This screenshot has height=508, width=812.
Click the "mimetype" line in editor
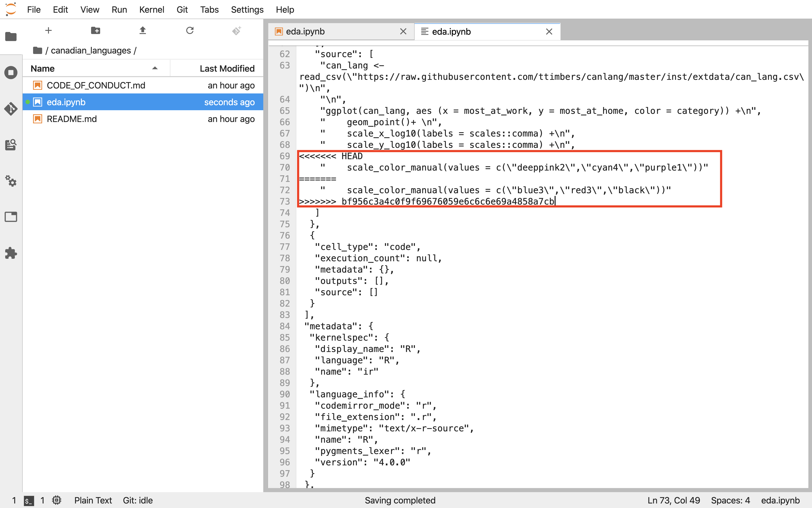click(394, 428)
